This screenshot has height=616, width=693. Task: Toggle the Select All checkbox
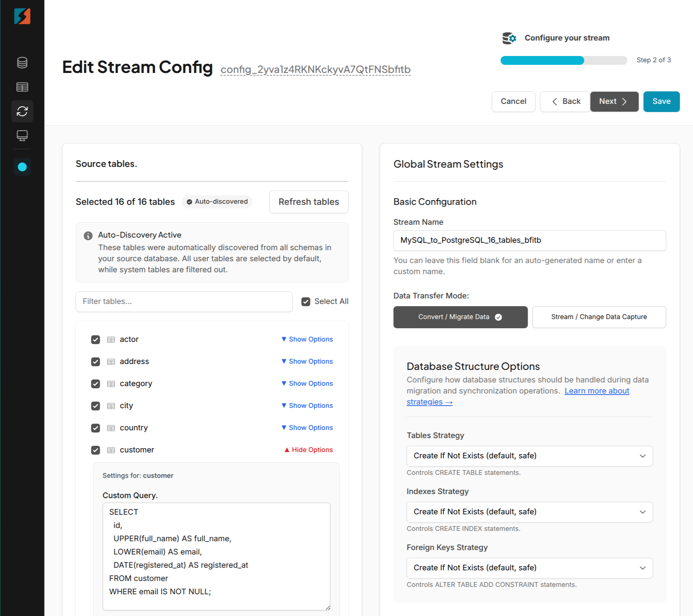(306, 301)
